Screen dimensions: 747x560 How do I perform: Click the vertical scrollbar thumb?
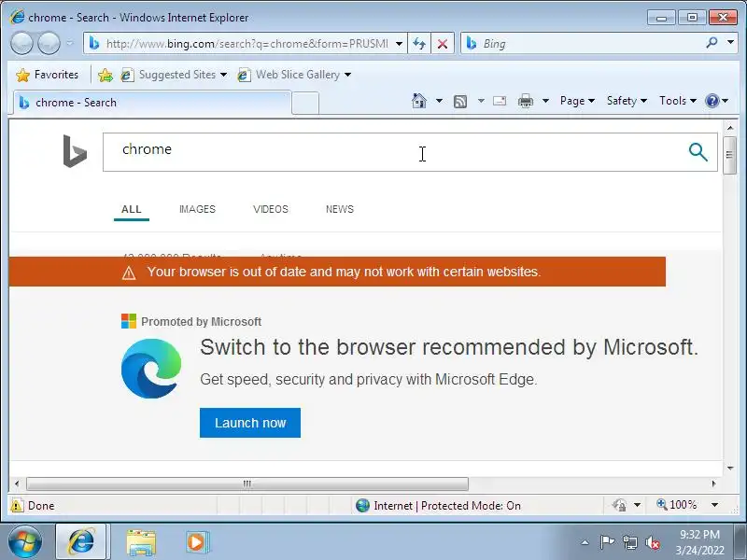coord(729,155)
